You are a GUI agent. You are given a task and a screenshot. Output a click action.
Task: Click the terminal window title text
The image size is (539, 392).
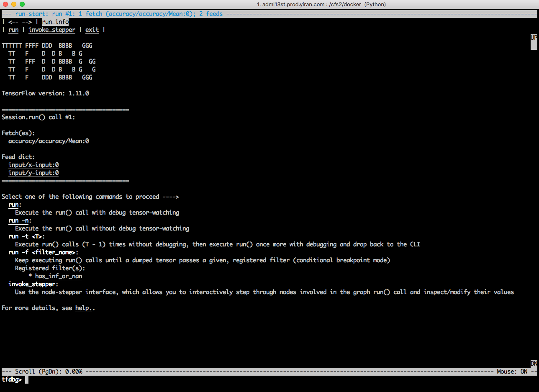[x=321, y=4]
